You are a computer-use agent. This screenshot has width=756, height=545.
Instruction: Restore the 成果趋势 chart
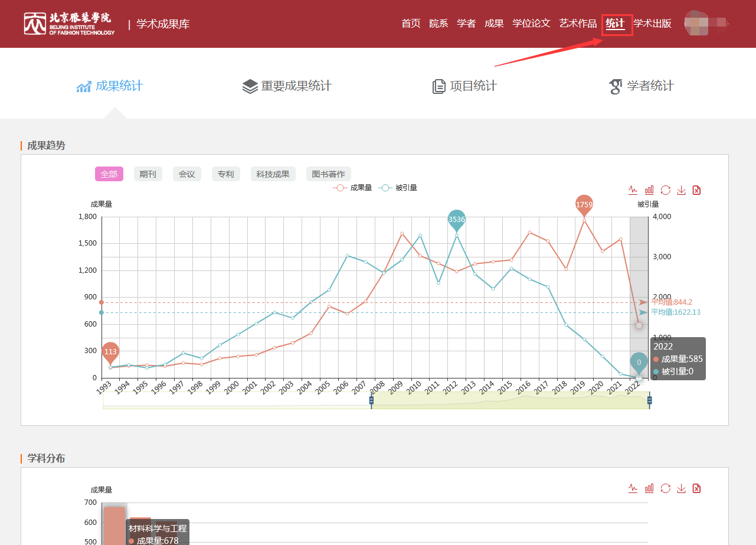[x=665, y=190]
